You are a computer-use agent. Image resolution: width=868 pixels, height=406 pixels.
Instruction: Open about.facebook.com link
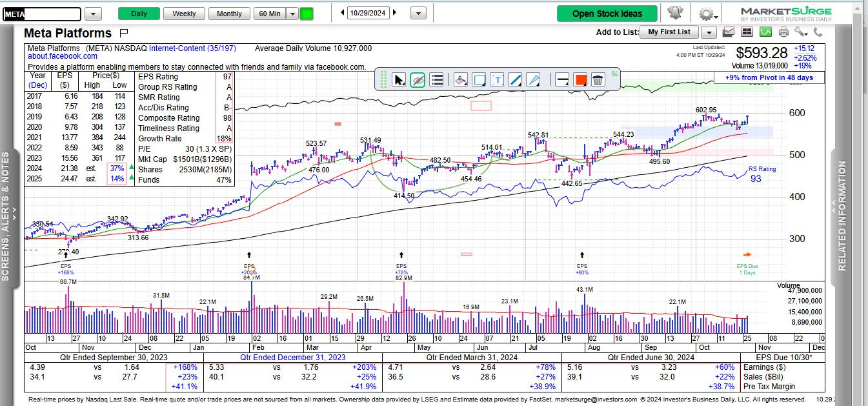pyautogui.click(x=63, y=57)
